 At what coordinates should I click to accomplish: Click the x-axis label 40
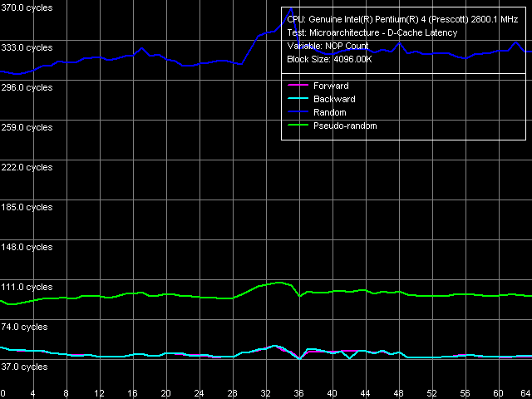[x=332, y=394]
